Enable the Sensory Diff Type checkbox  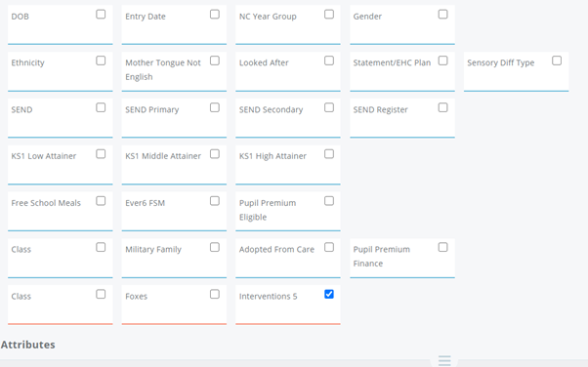pyautogui.click(x=557, y=61)
